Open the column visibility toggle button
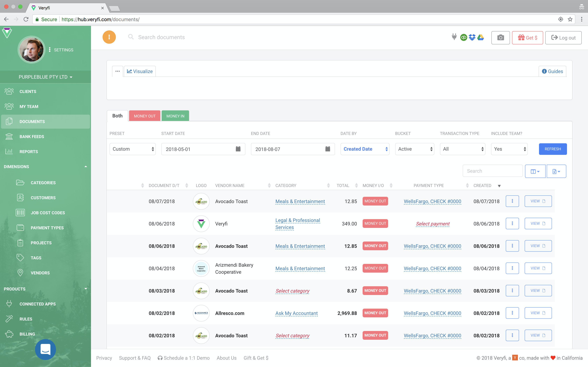Image resolution: width=588 pixels, height=367 pixels. click(x=535, y=171)
